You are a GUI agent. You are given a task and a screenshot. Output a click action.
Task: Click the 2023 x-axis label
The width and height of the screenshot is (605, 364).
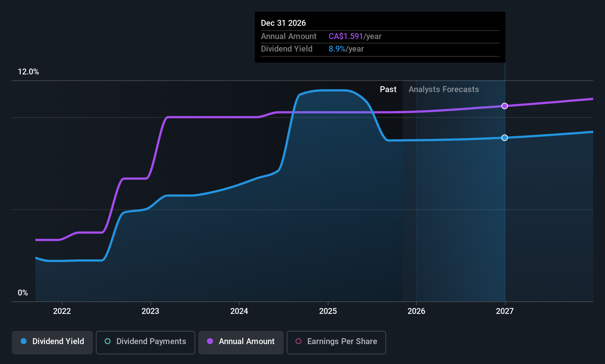click(150, 311)
